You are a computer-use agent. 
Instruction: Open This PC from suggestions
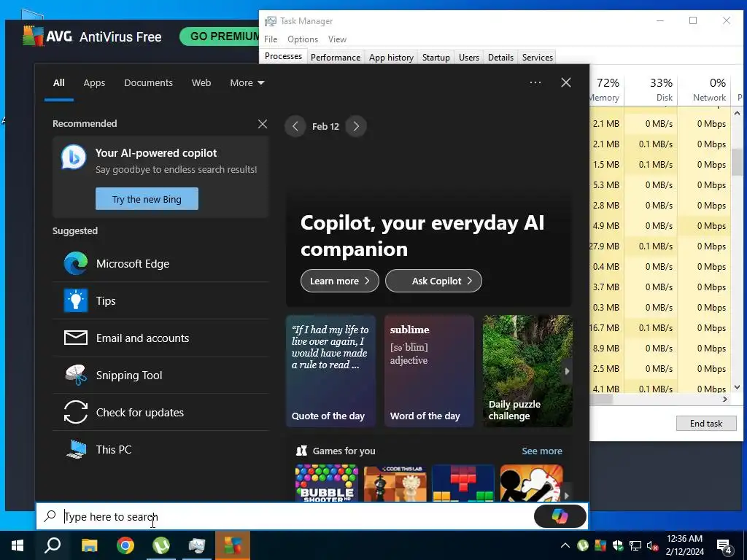(161, 449)
